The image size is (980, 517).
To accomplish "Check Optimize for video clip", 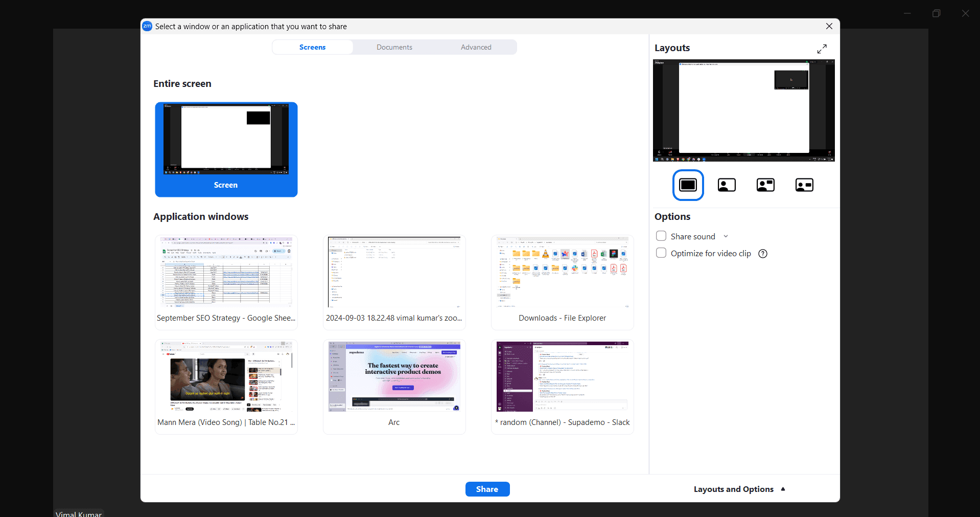I will tap(660, 253).
